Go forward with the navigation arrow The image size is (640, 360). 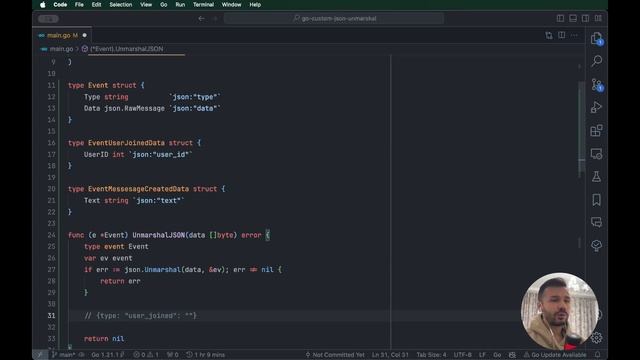(x=215, y=18)
